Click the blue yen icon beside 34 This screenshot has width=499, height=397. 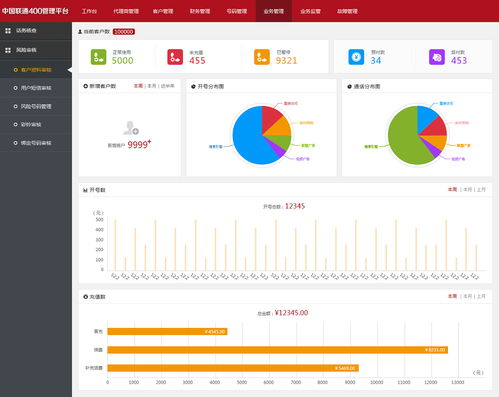tap(356, 57)
